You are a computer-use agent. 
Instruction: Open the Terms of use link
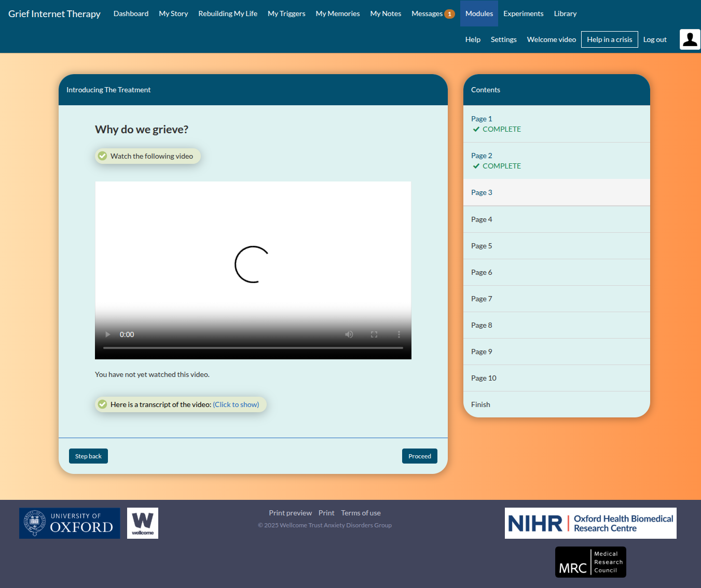pos(361,513)
